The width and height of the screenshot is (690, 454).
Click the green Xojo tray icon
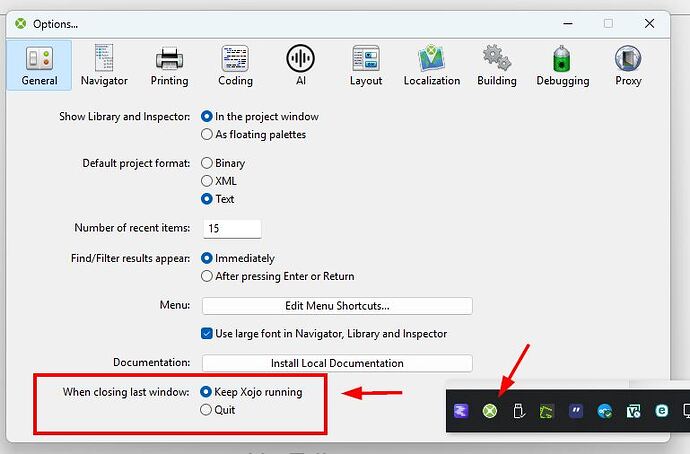pos(490,411)
